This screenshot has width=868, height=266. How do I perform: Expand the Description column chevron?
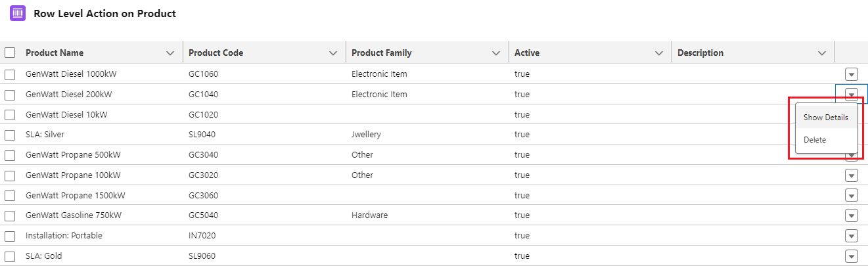click(x=822, y=53)
